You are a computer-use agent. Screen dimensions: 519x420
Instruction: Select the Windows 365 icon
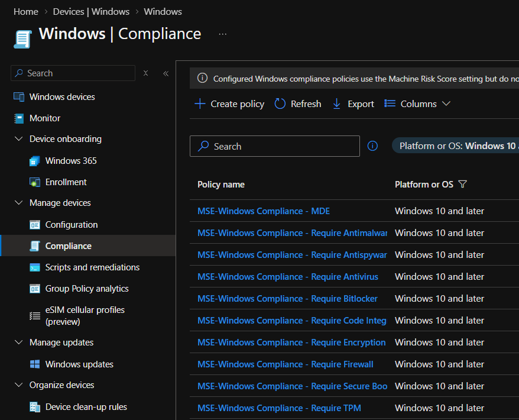coord(34,160)
